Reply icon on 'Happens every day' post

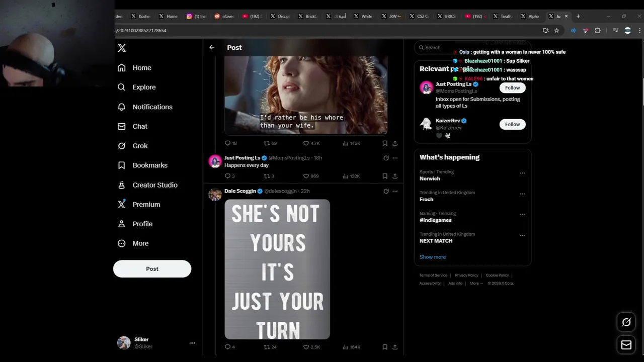point(227,176)
